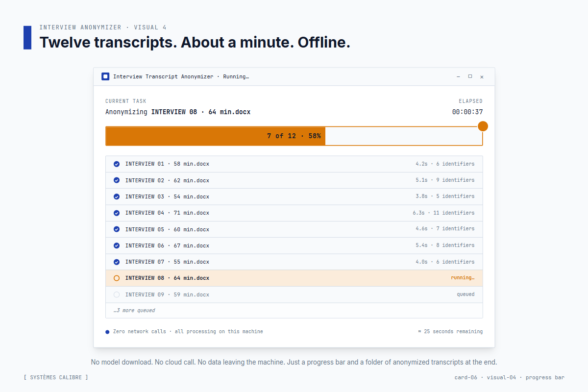Click the Running… label in the title bar
Viewport: 588px width, 392px height.
236,76
